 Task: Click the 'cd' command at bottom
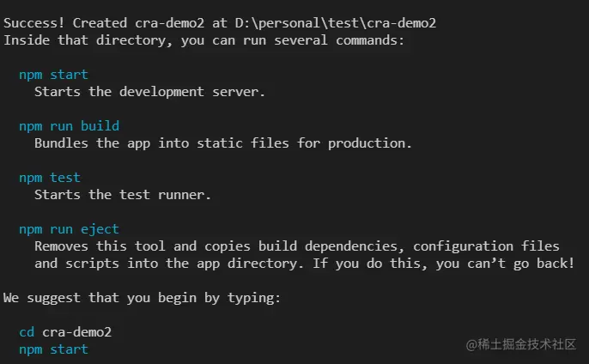tap(27, 332)
